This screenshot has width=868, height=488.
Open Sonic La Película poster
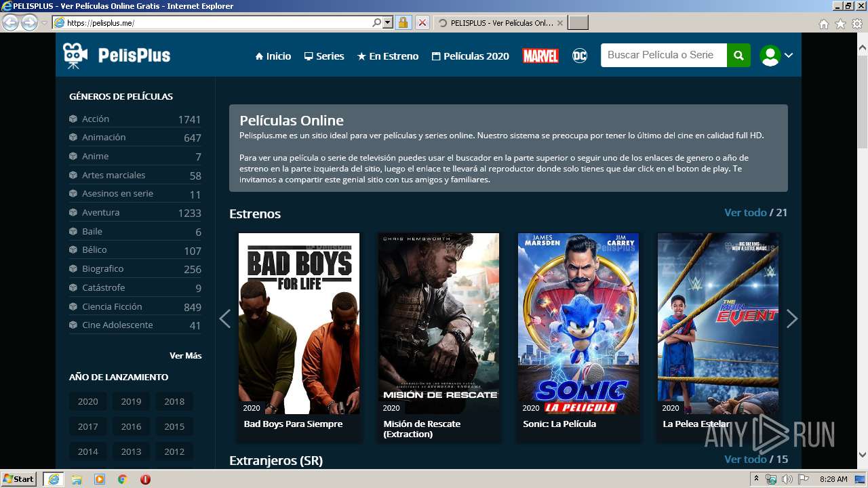click(578, 323)
